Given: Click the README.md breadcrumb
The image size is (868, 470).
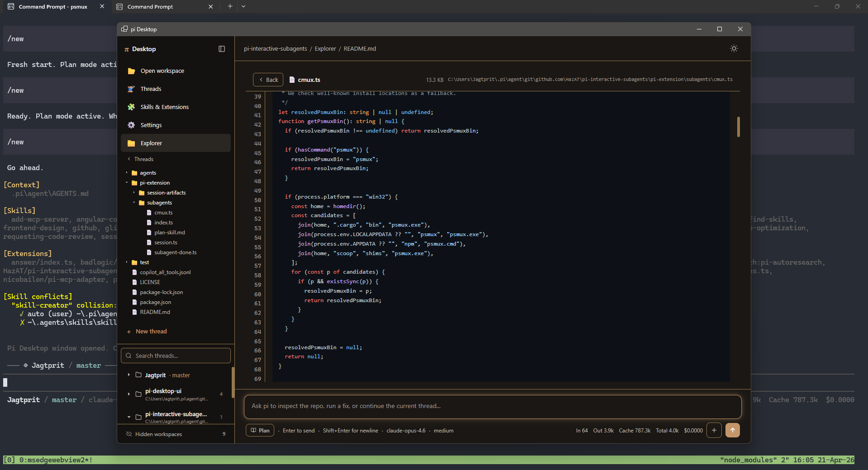Looking at the screenshot, I should [360, 49].
